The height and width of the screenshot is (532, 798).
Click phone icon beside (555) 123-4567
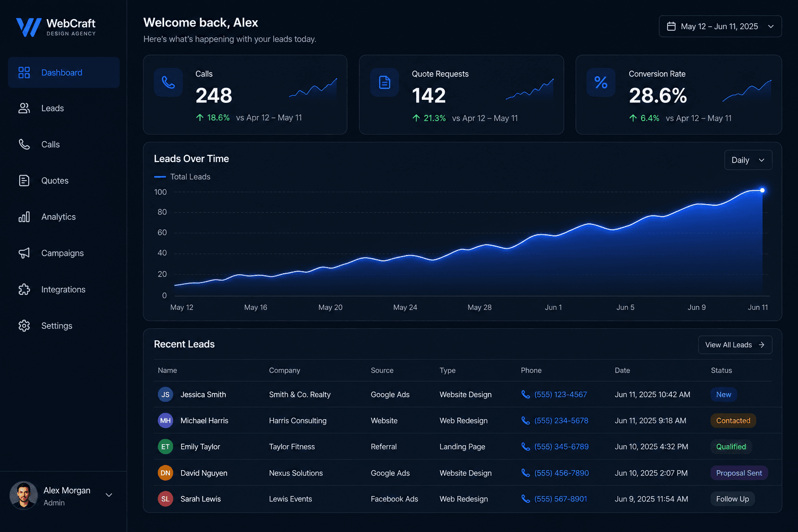[526, 394]
